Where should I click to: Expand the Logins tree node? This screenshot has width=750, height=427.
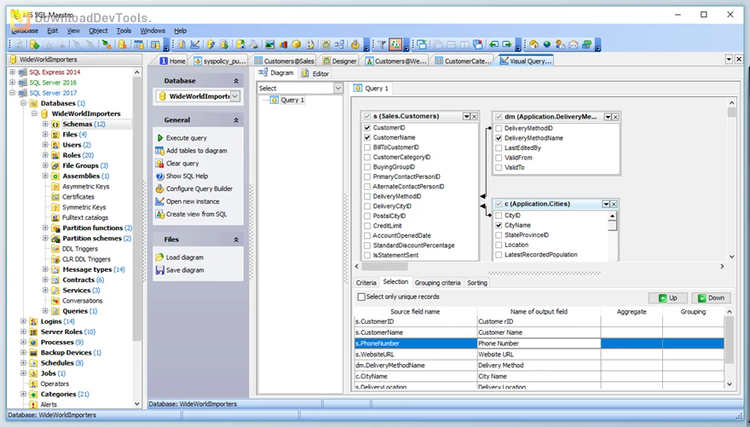point(23,321)
